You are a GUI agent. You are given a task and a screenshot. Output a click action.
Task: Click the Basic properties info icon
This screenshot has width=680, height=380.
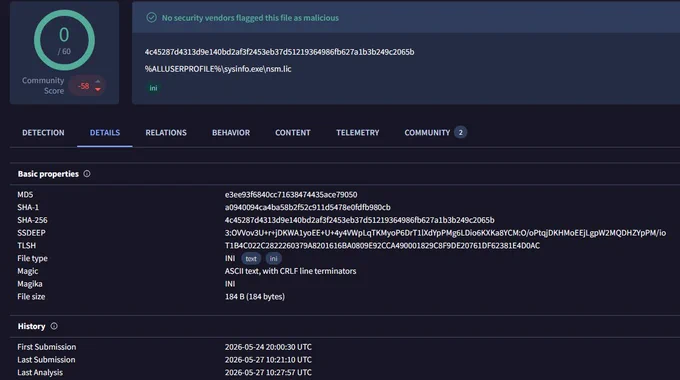(87, 174)
